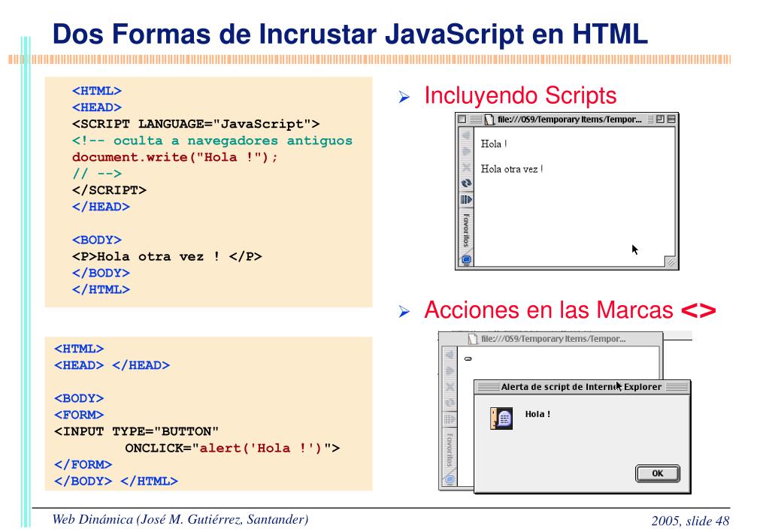Click blue bottom sidebar icon in 'Hola otra vez' window
The height and width of the screenshot is (532, 769).
466,259
